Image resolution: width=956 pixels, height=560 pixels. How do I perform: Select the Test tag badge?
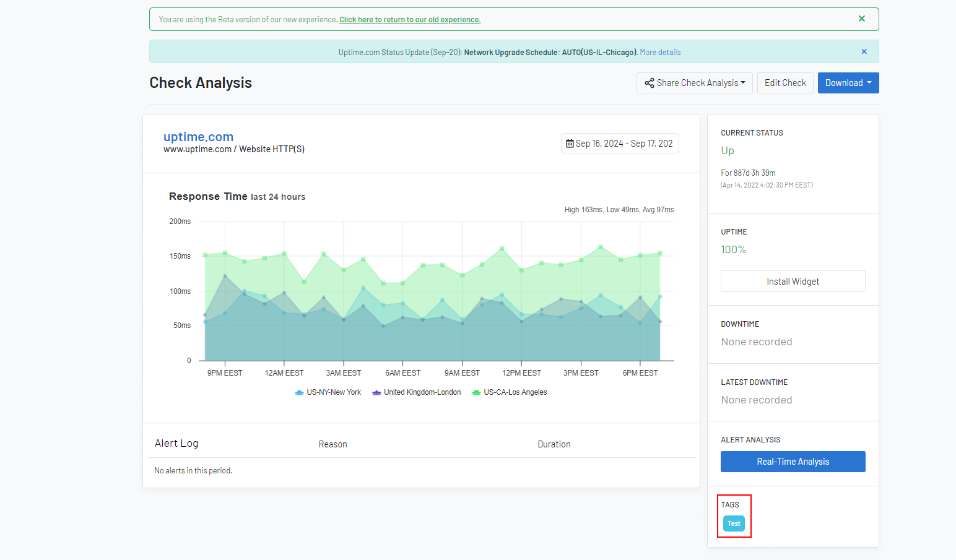click(734, 523)
